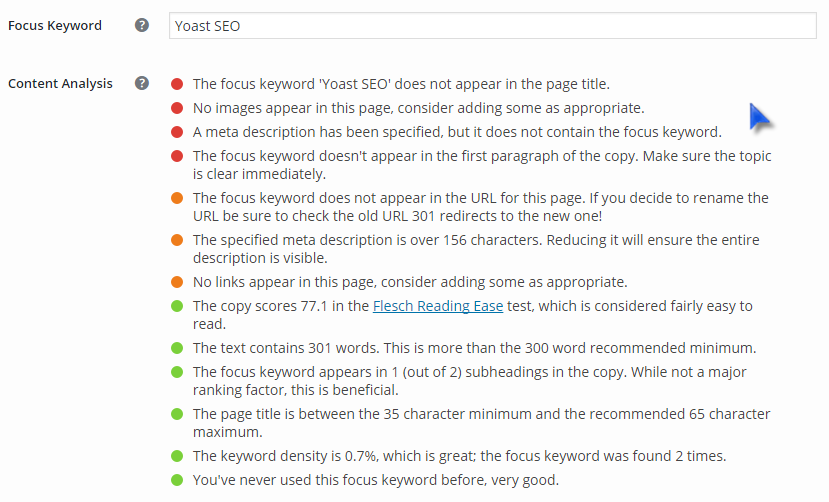
Task: Click text about keyword density 0.7%
Action: (x=459, y=456)
